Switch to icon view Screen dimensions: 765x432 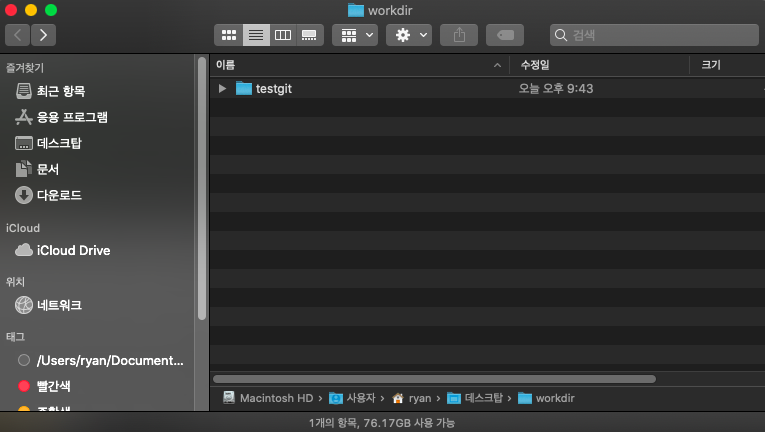pos(228,35)
